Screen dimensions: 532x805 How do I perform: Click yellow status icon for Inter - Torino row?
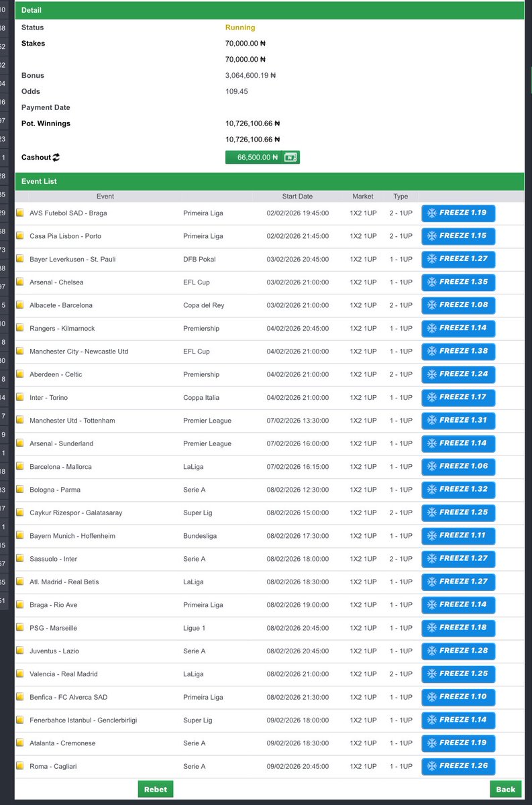pos(20,398)
